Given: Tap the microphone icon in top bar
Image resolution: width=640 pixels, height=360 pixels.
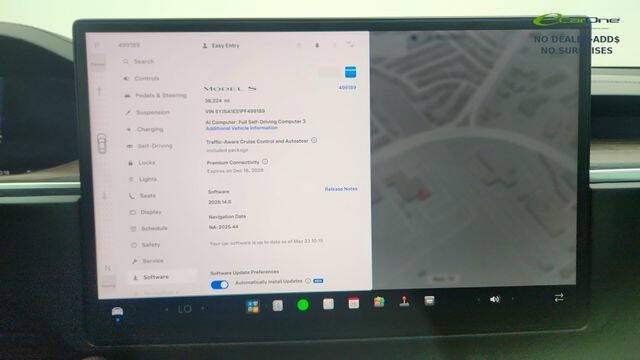Looking at the screenshot, I should coord(317,45).
